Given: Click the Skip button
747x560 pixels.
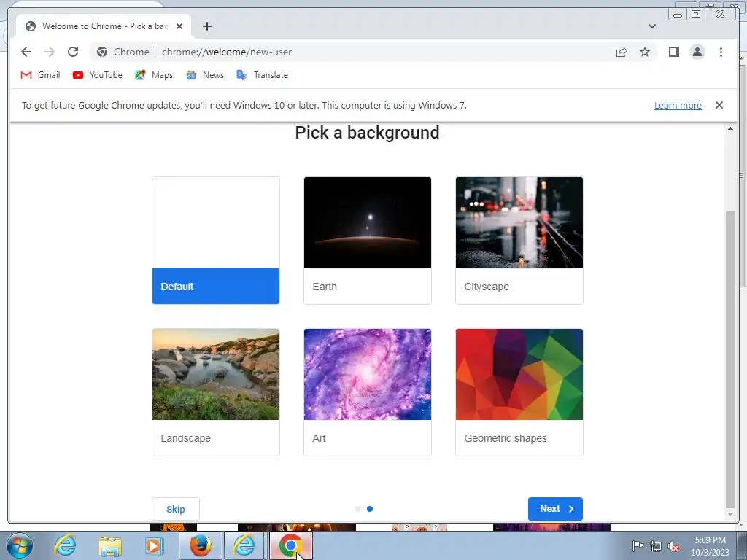Looking at the screenshot, I should point(175,509).
